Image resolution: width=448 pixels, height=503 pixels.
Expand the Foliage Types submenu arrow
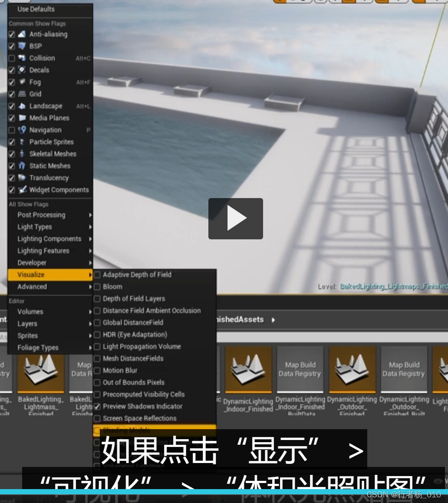pyautogui.click(x=90, y=348)
